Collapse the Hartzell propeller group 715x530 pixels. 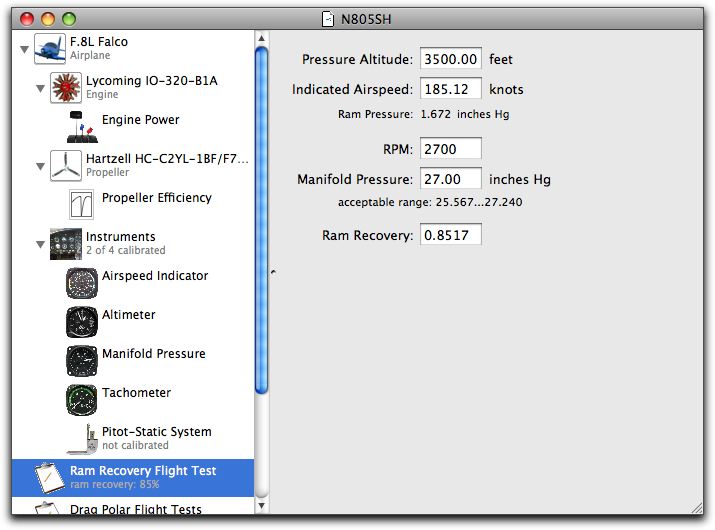(x=41, y=166)
